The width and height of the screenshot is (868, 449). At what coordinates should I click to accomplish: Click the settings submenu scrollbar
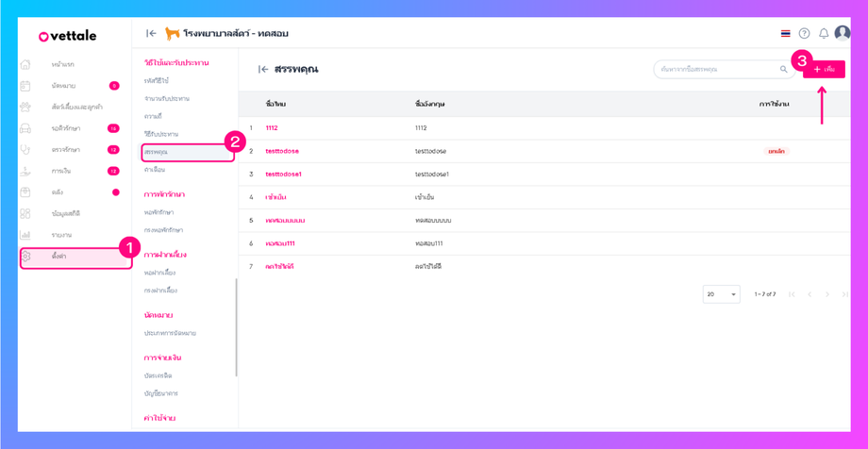236,325
